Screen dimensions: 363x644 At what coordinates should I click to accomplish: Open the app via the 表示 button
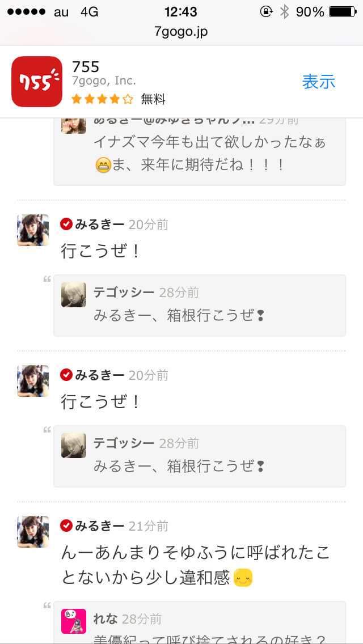pyautogui.click(x=319, y=81)
